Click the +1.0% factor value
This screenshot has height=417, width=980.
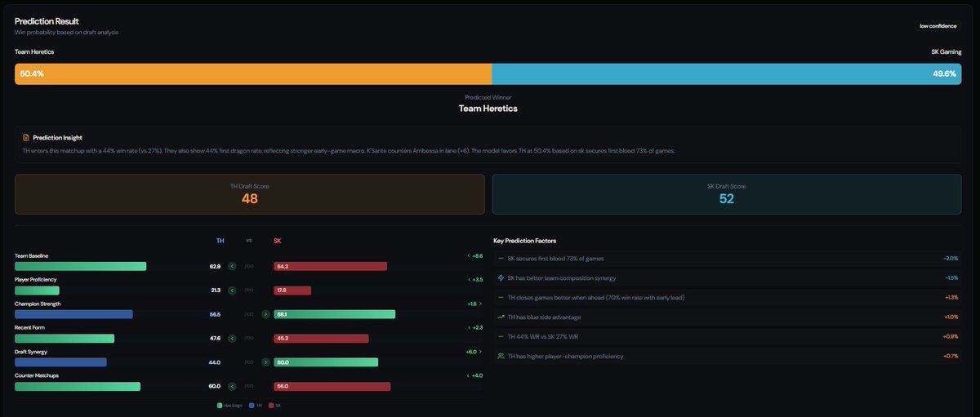tap(951, 317)
